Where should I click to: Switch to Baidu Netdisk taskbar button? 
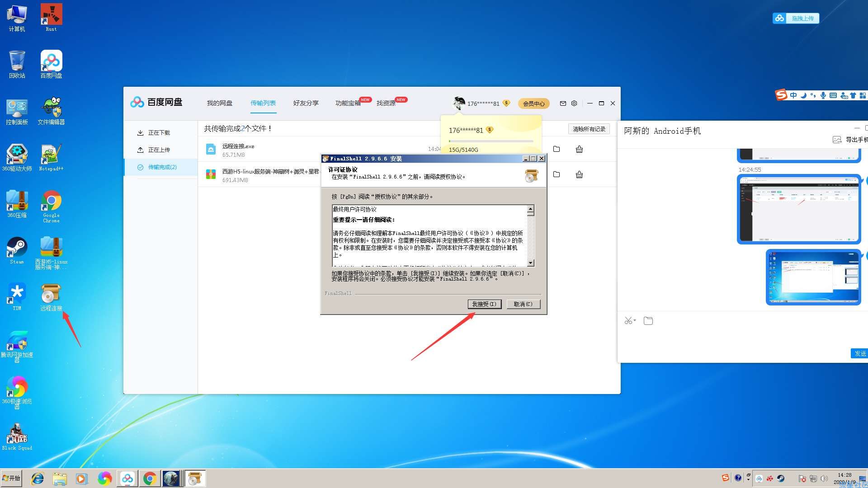coord(127,479)
